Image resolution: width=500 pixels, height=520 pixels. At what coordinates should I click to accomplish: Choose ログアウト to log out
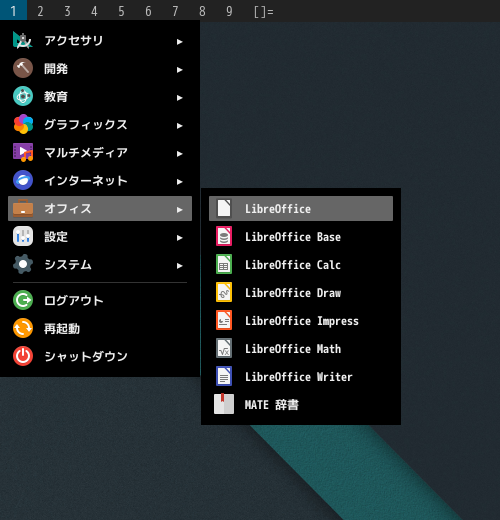[100, 300]
